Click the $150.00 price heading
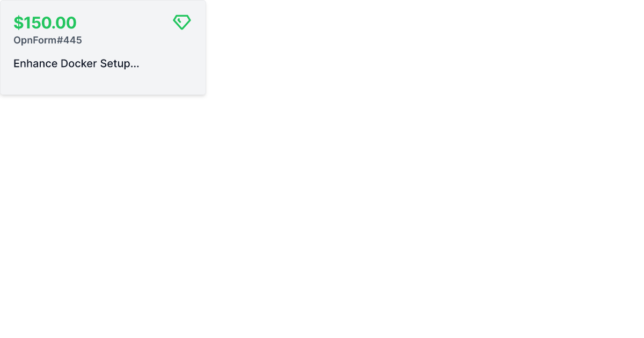 (45, 23)
